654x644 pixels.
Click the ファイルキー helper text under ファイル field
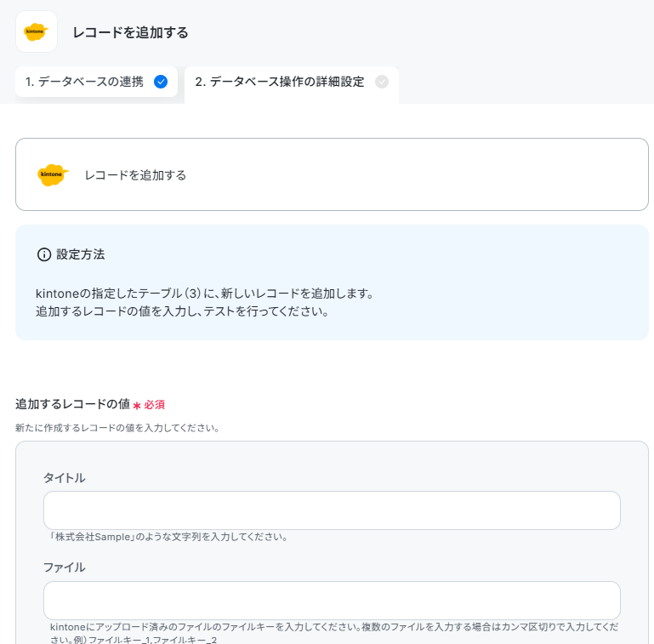click(x=333, y=633)
